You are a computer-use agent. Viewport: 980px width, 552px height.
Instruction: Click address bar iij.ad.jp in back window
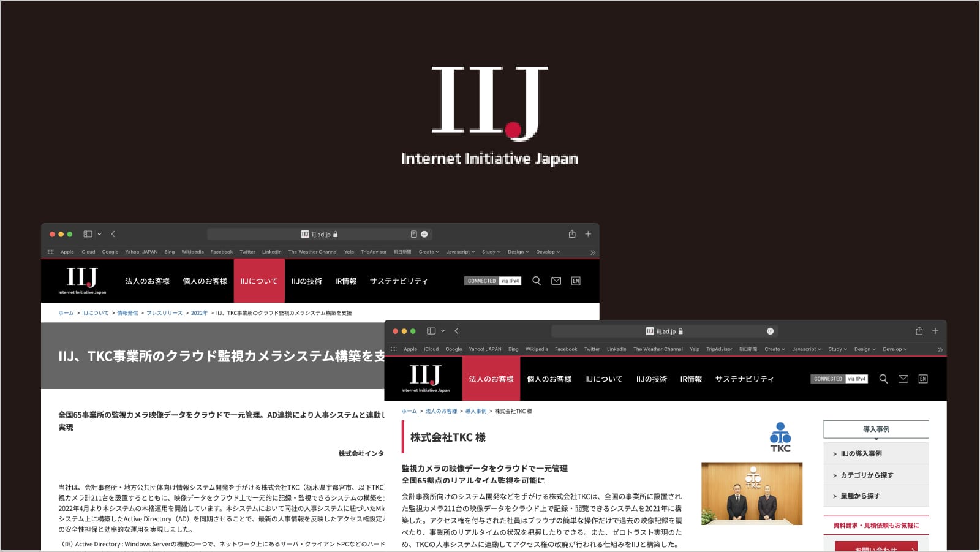[320, 234]
